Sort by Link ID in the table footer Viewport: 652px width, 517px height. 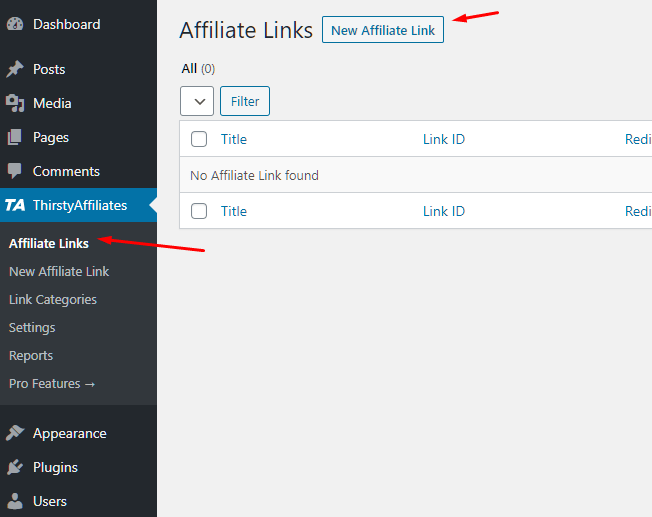(x=444, y=211)
